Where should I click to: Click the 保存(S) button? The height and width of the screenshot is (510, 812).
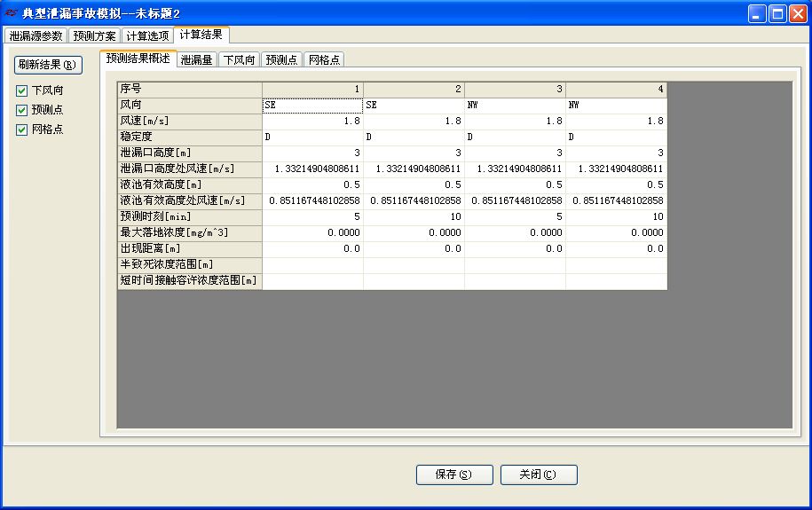(454, 475)
